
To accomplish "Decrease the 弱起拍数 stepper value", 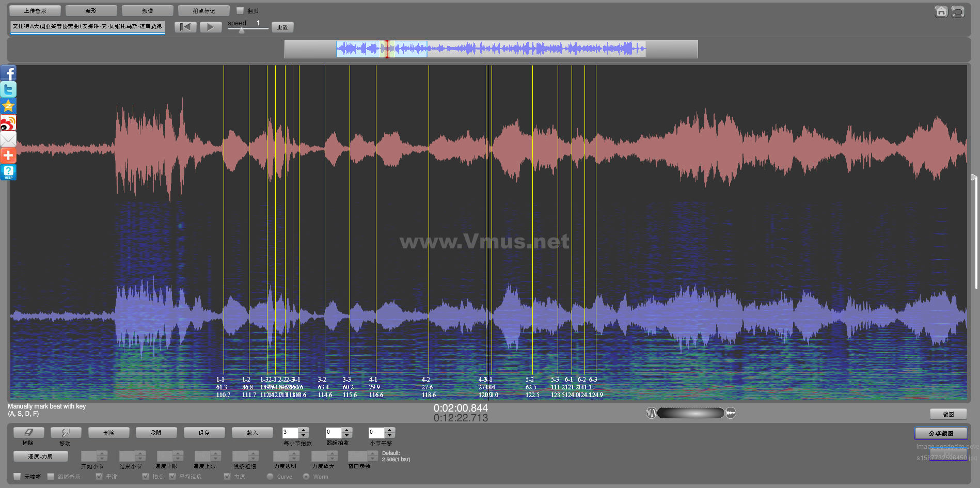I will click(347, 435).
